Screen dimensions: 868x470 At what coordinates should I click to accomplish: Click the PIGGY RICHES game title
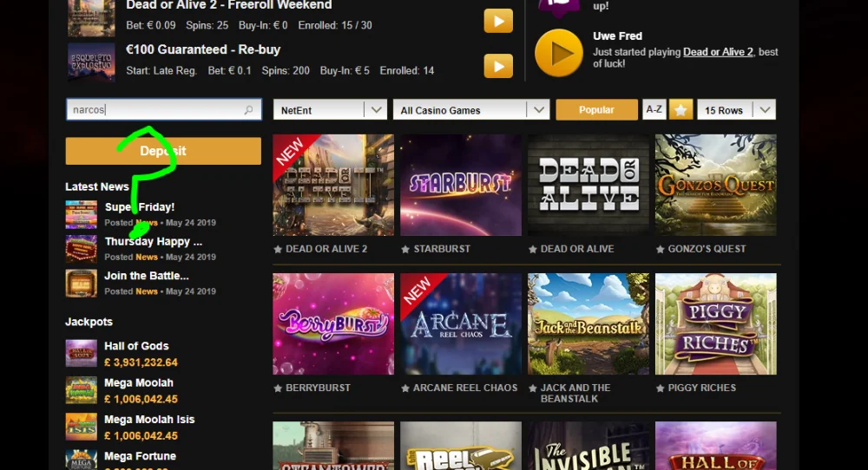(x=702, y=388)
